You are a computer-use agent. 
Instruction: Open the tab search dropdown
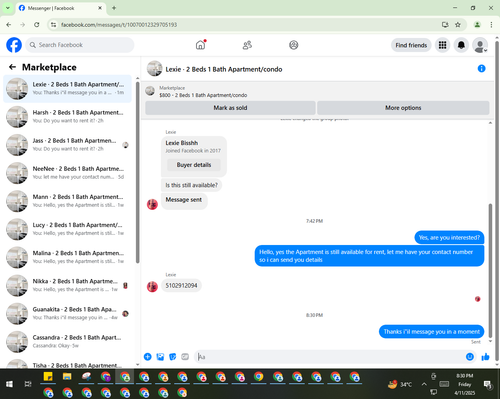[8, 8]
